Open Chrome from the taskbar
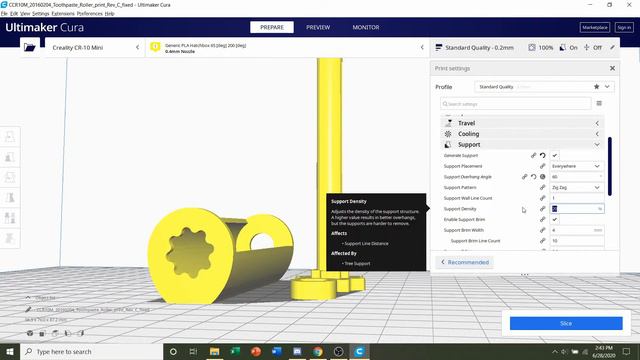Screen dimensions: 640x360 [x=318, y=351]
